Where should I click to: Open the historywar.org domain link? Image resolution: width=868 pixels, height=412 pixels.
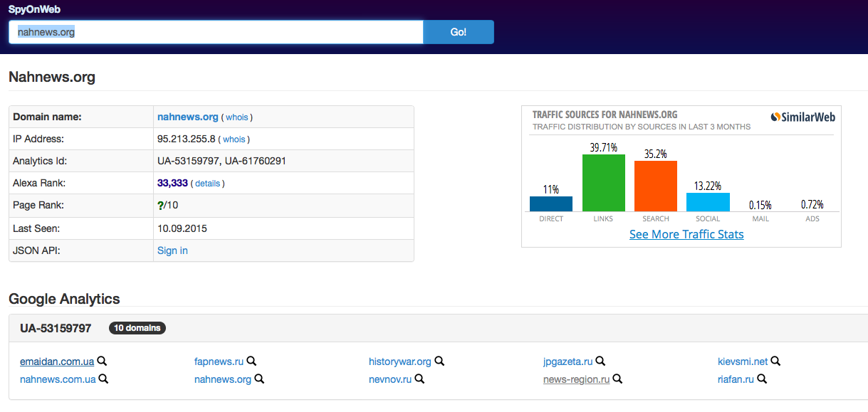click(x=400, y=361)
